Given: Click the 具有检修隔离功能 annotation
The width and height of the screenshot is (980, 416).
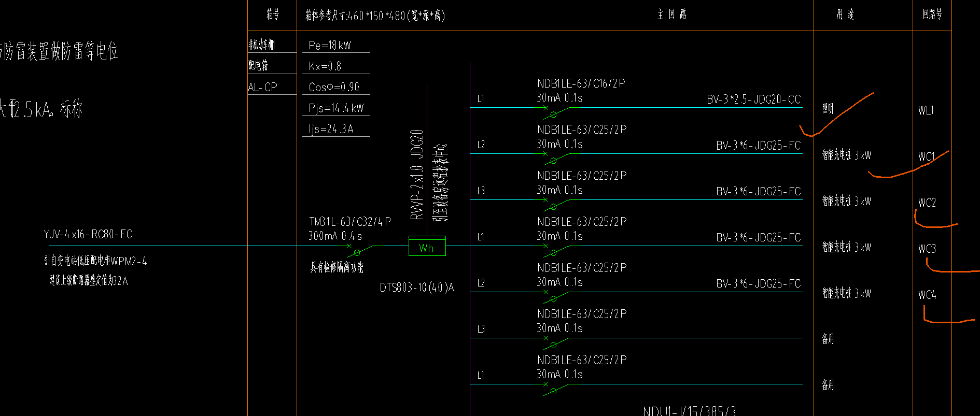Looking at the screenshot, I should coord(337,267).
